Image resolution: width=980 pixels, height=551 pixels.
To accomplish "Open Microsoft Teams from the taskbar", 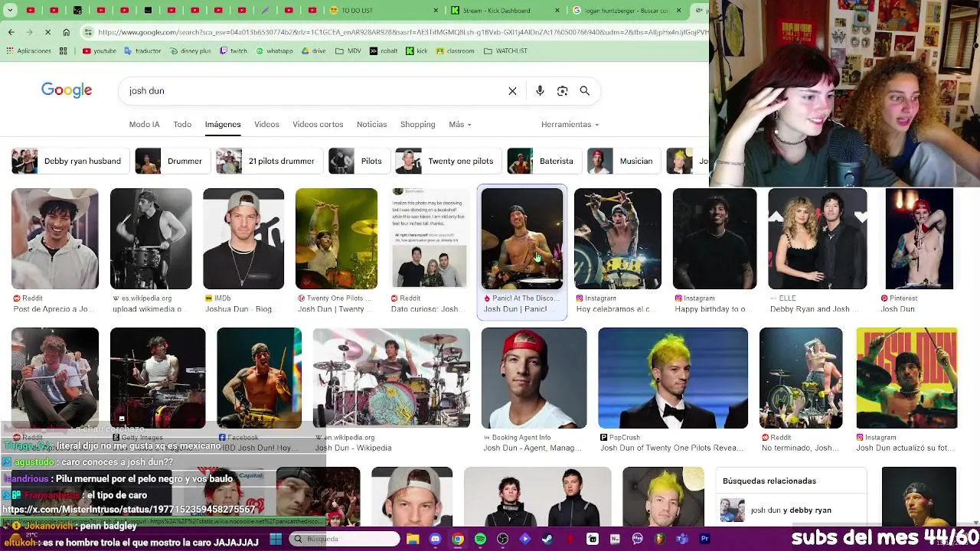I will (x=682, y=539).
